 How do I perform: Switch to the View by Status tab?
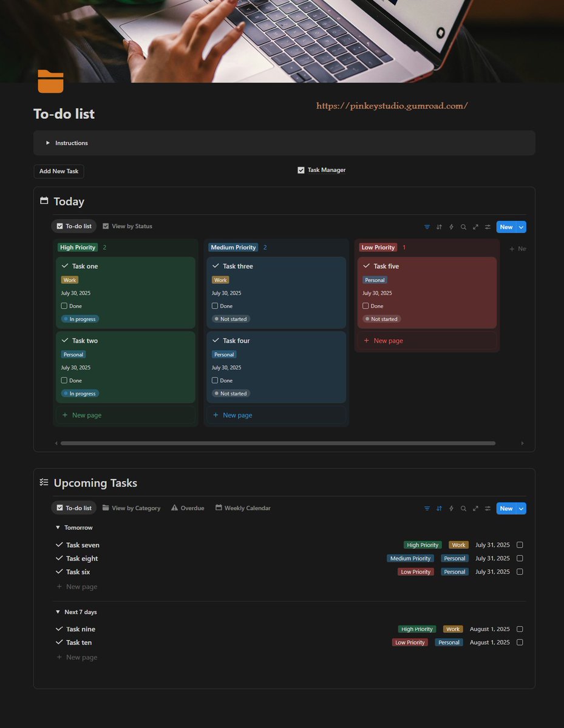(127, 226)
